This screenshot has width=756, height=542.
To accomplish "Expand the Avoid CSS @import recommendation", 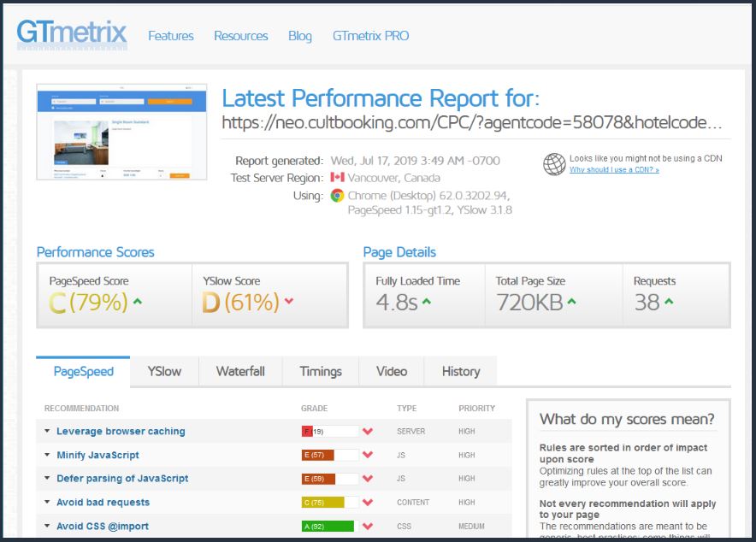I will pos(47,526).
